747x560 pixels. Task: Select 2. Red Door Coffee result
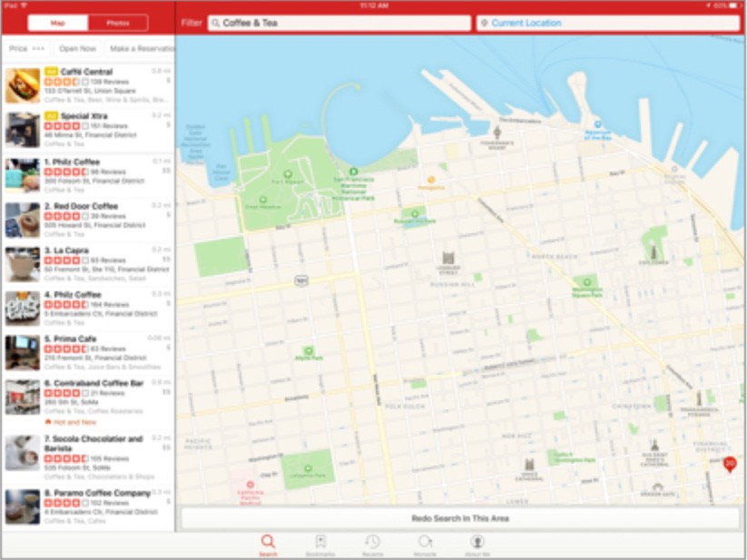88,220
